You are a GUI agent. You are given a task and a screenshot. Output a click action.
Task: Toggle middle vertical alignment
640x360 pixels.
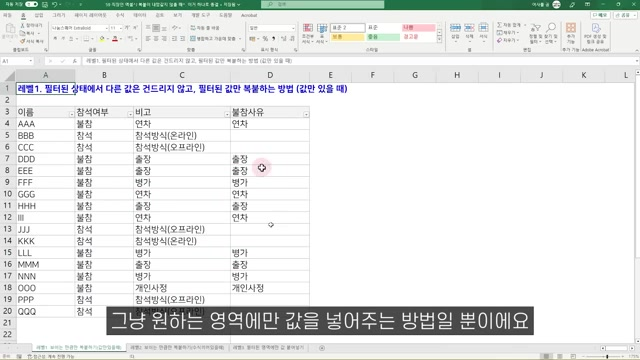pos(156,28)
